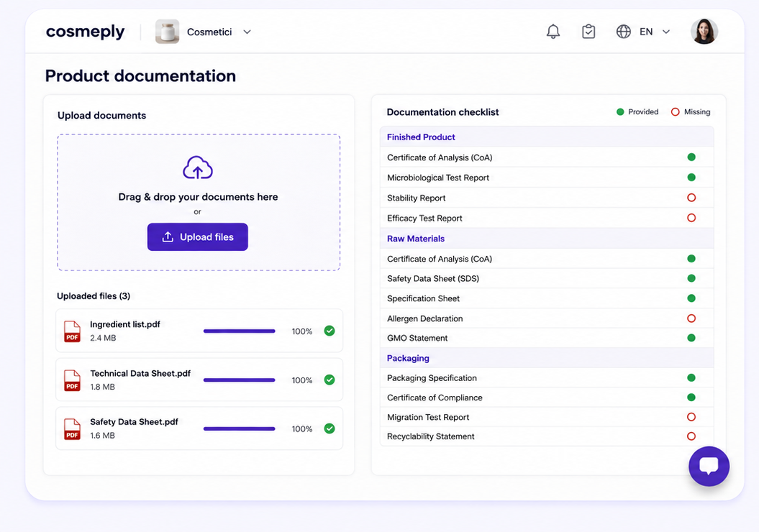This screenshot has width=759, height=532.
Task: Open the notifications bell
Action: tap(553, 32)
